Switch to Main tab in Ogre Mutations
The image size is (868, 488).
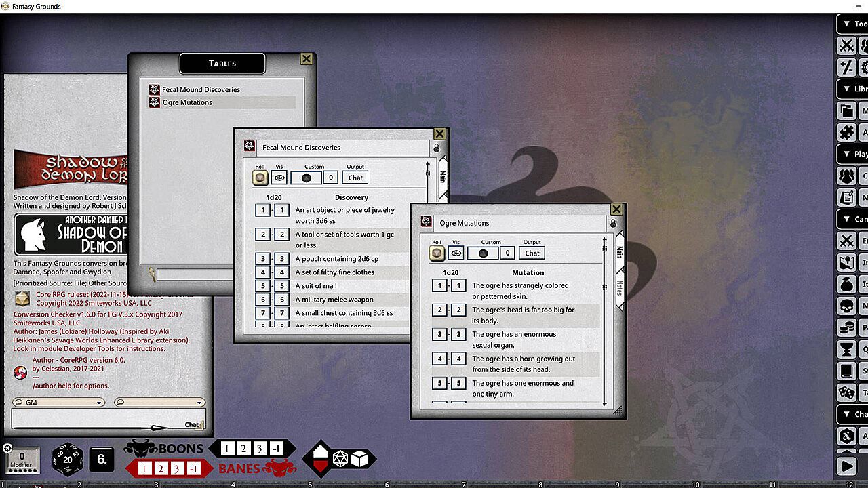pos(619,252)
